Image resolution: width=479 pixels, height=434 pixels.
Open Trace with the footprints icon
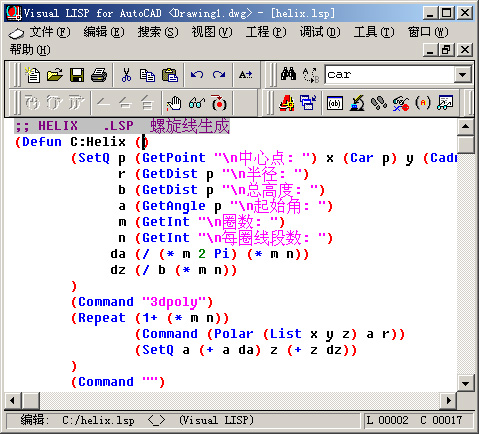click(x=379, y=103)
